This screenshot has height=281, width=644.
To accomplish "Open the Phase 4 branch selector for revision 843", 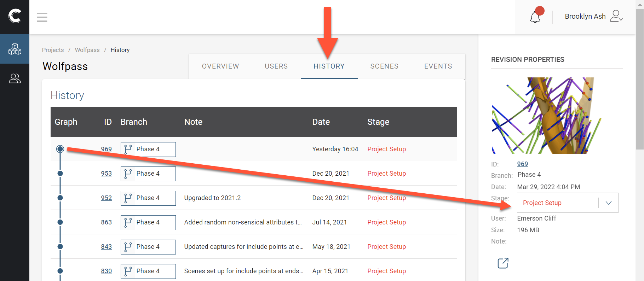I will point(148,247).
